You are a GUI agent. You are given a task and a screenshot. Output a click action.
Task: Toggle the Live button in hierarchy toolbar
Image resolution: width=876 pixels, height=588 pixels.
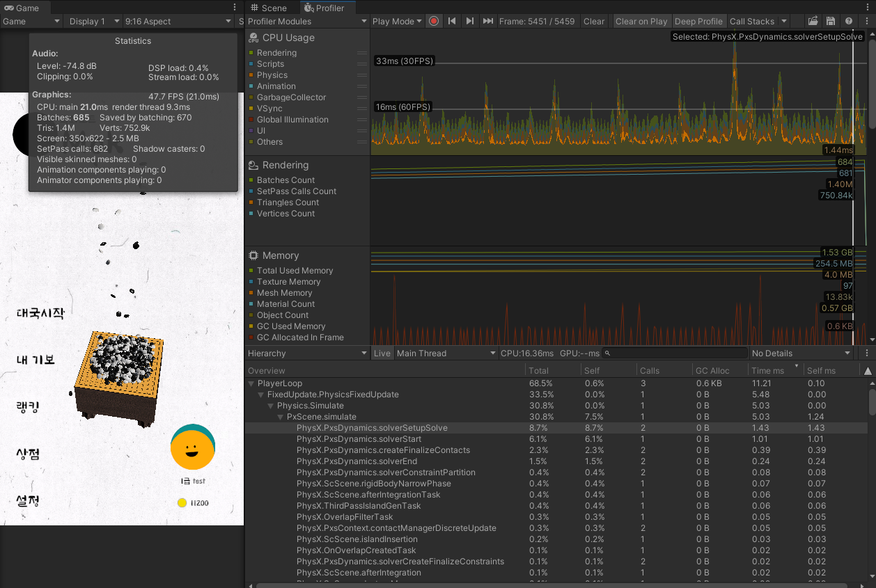[x=382, y=353]
